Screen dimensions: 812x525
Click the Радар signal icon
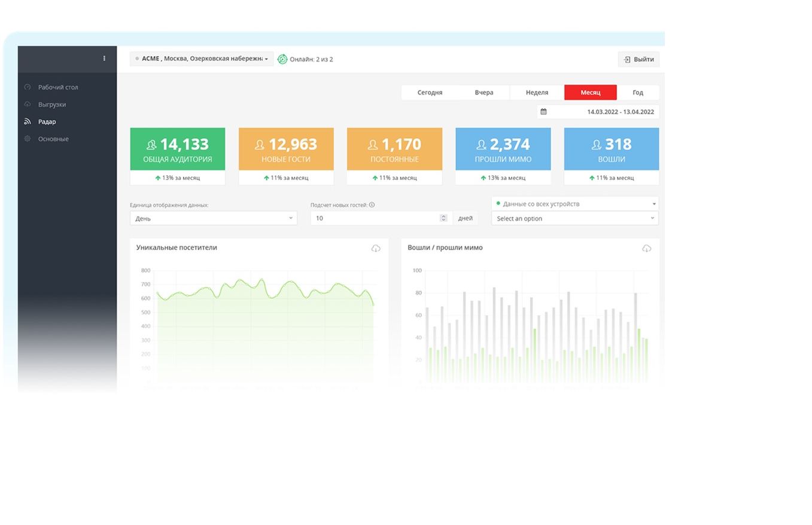[28, 121]
